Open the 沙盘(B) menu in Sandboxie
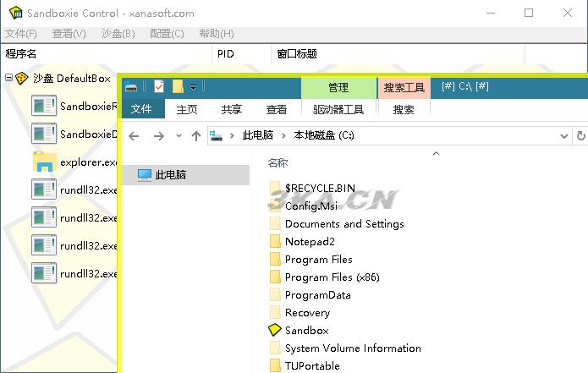Screen dimensions: 588x373 (x=118, y=34)
